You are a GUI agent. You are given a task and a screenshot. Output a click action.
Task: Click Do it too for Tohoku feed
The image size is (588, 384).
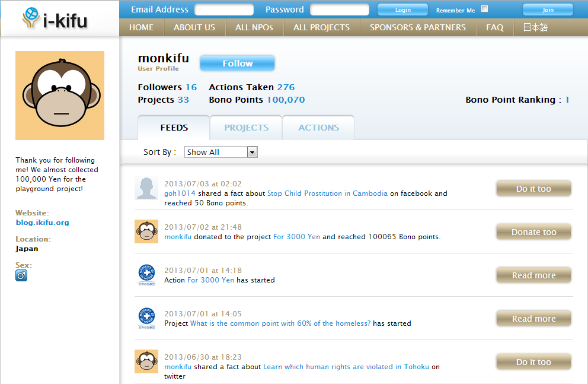click(x=533, y=362)
